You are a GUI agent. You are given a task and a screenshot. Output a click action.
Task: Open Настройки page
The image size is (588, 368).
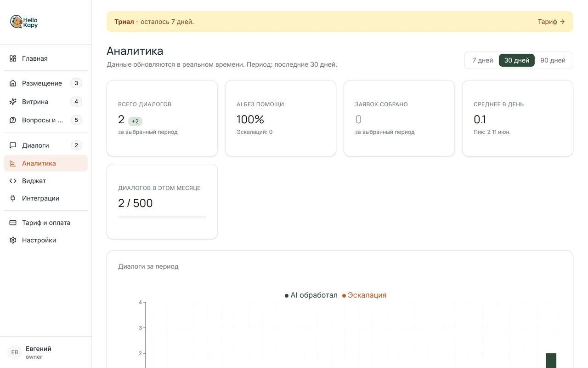[x=45, y=240]
